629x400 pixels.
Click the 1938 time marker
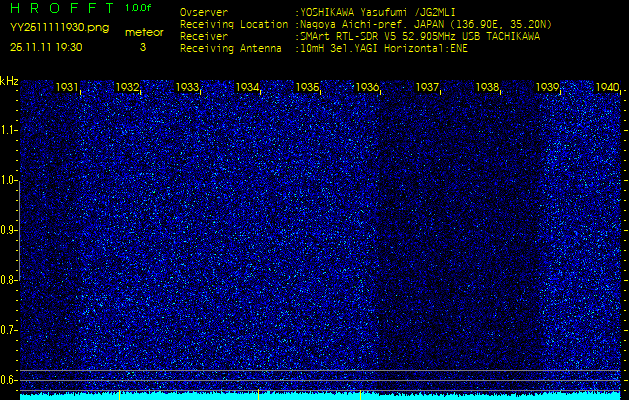pyautogui.click(x=487, y=87)
